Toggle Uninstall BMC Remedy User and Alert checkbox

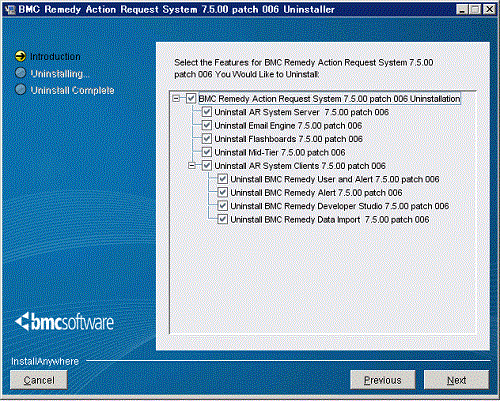[x=223, y=179]
